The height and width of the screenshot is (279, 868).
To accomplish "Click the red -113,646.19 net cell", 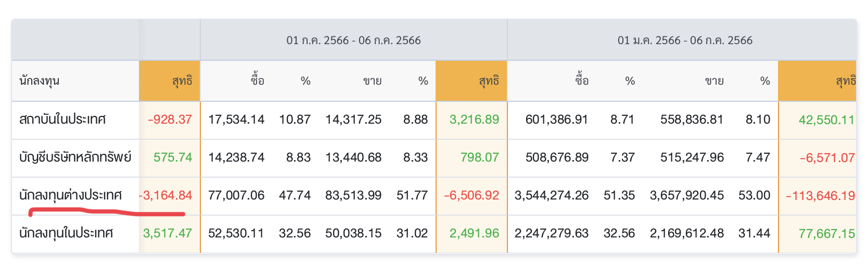I will point(820,196).
